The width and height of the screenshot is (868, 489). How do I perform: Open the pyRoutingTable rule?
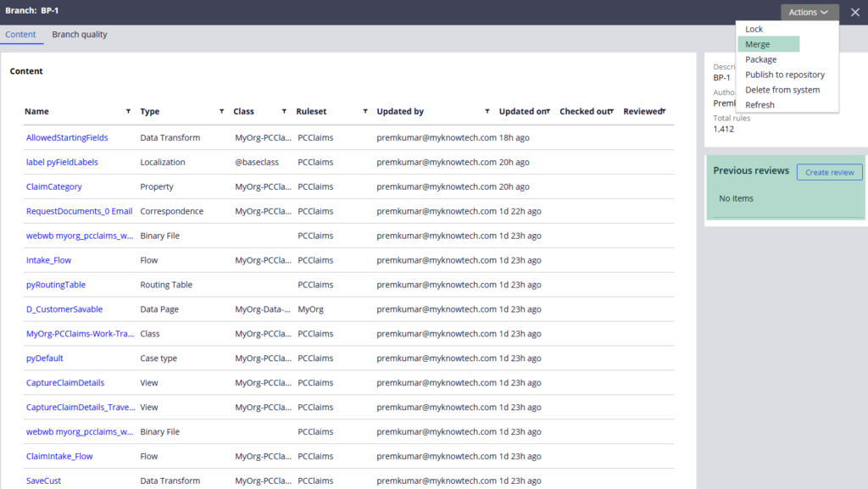click(56, 285)
